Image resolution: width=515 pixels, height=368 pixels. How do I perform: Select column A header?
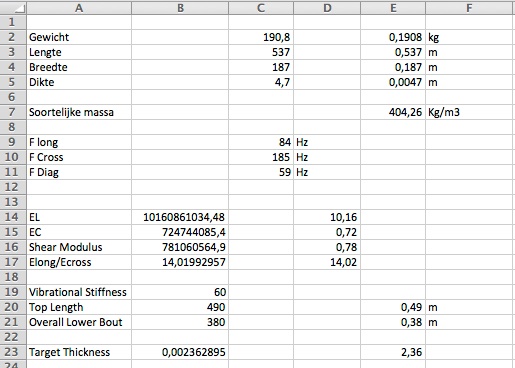click(79, 8)
